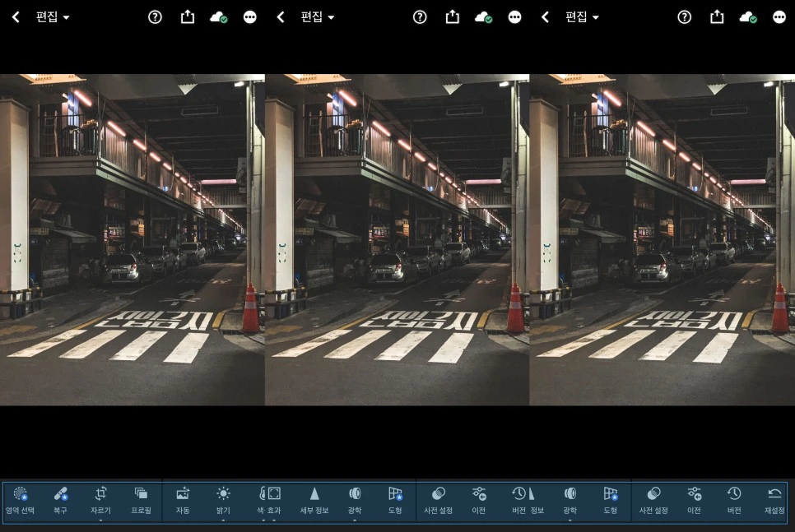Screen dimensions: 795x532
Task: Tap 이전 previous just left of 버전 정보
Action: tap(479, 501)
